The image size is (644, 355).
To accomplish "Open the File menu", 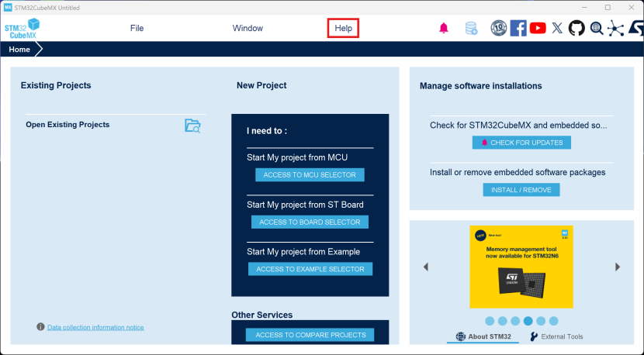I will (137, 29).
